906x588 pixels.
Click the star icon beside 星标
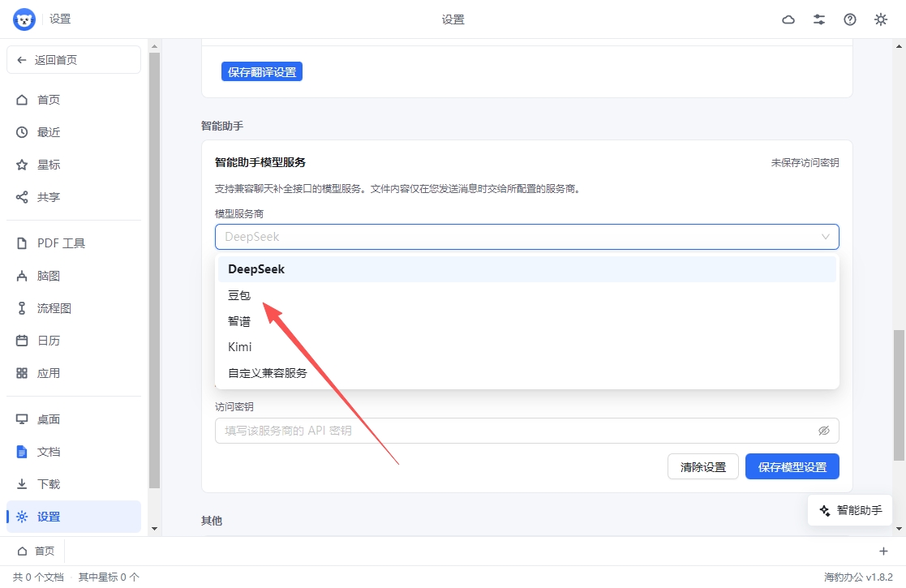tap(22, 165)
